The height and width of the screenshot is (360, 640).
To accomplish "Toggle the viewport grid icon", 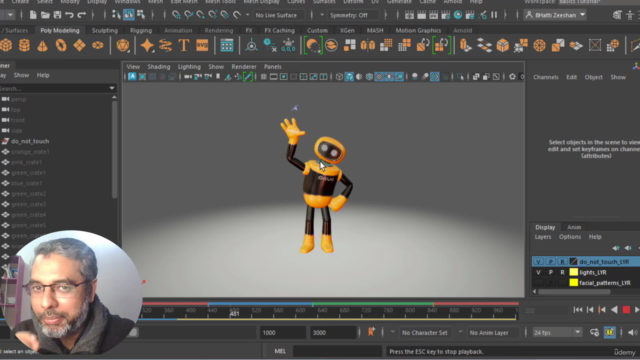I will pyautogui.click(x=264, y=77).
